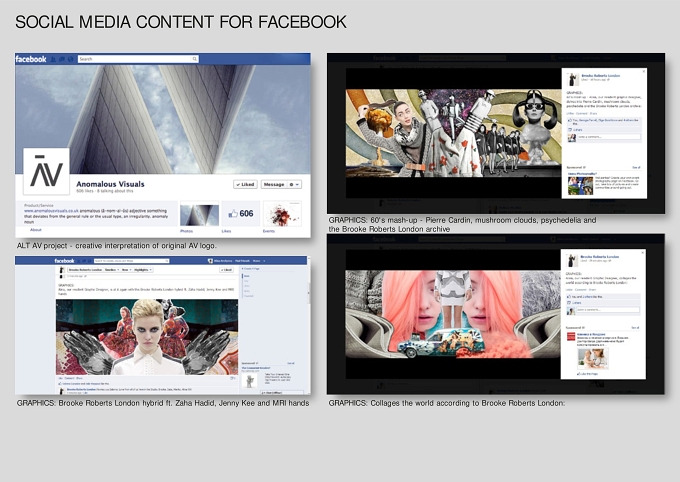This screenshot has height=482, width=680.
Task: Click See all in pink-hair viewer Sponsored
Action: click(x=635, y=328)
